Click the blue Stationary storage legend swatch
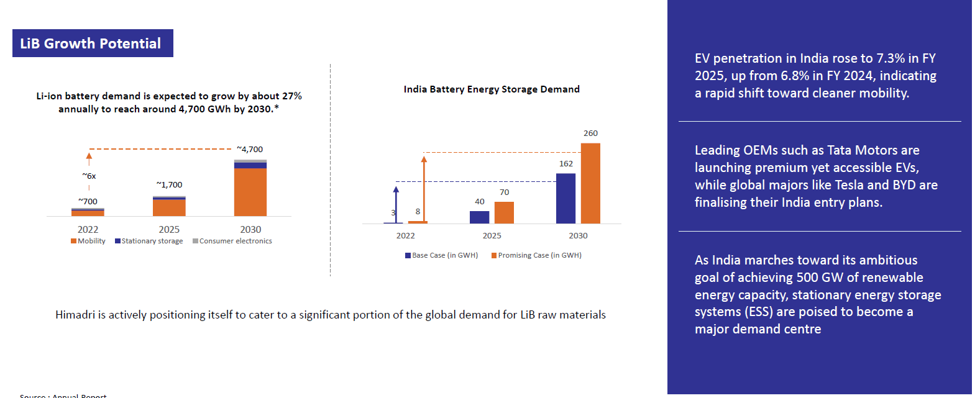The width and height of the screenshot is (980, 398). pyautogui.click(x=117, y=241)
